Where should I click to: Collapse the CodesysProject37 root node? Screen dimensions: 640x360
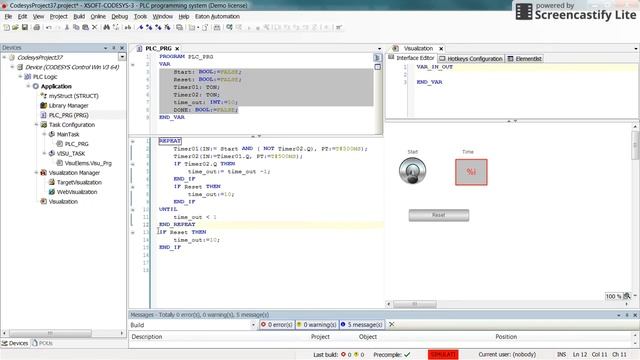4,58
